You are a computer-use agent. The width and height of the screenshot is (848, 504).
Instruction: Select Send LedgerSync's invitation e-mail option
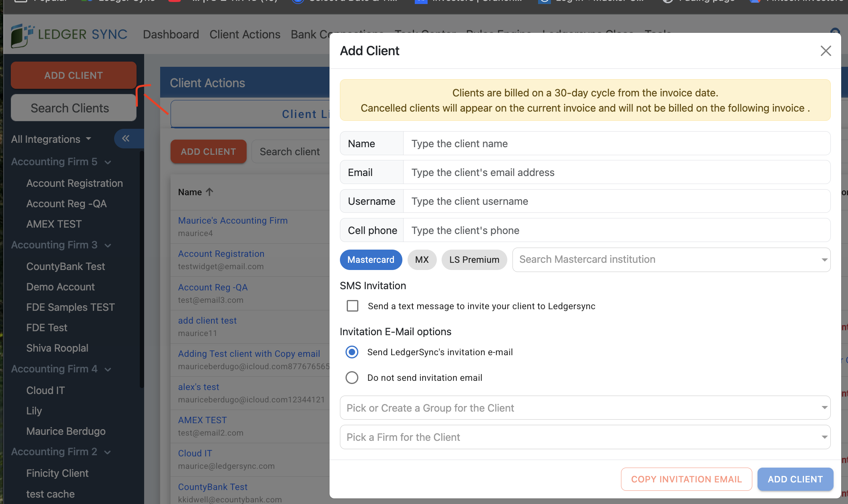point(352,352)
